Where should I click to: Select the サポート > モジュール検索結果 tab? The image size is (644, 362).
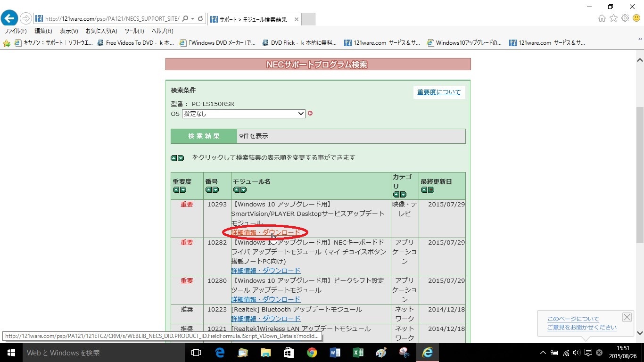[254, 19]
